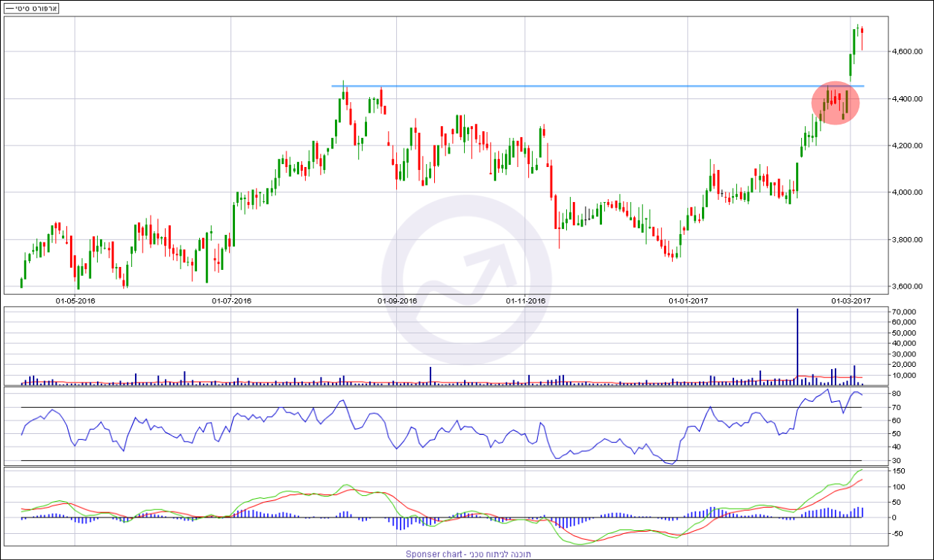934x560 pixels.
Task: Click the 70,000 volume axis label
Action: 903,311
